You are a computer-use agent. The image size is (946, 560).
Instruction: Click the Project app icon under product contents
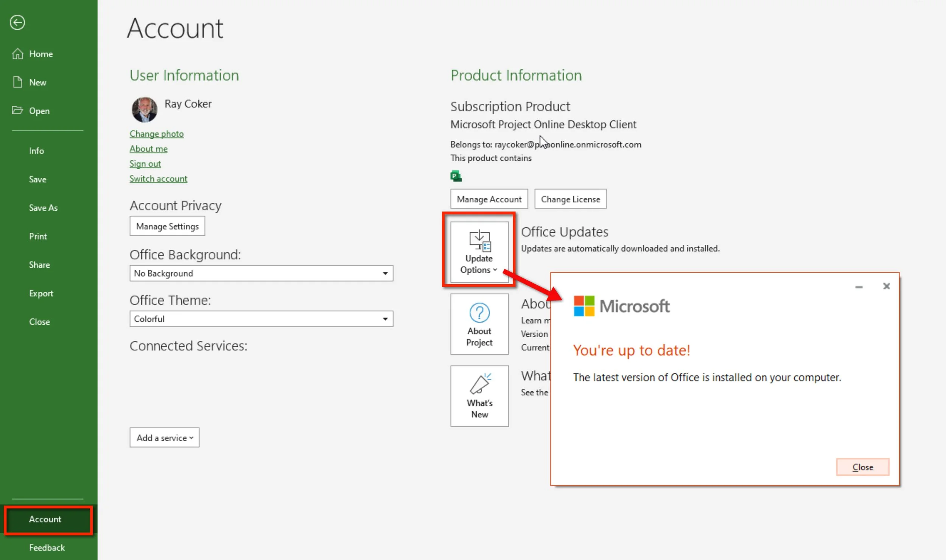[x=456, y=176]
